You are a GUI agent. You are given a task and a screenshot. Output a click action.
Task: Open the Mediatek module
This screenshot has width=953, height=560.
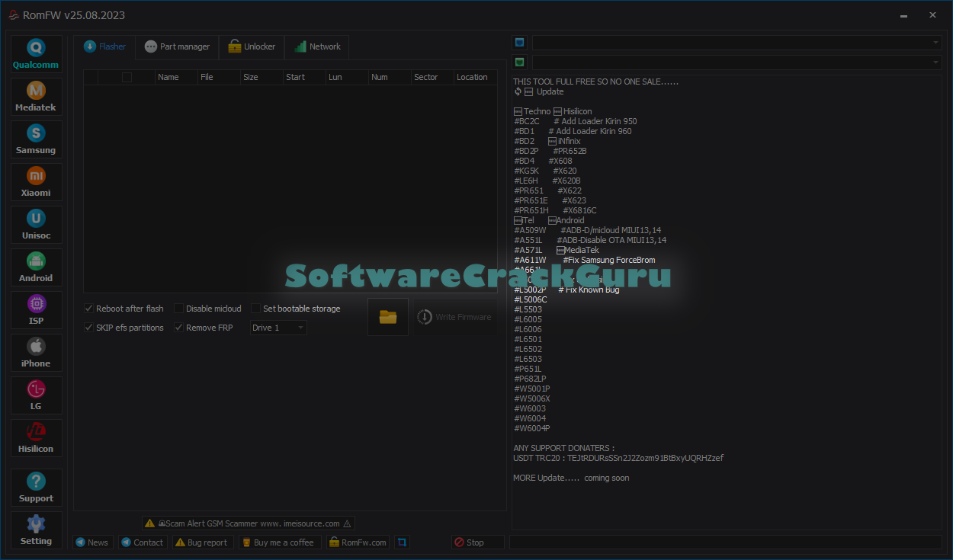pyautogui.click(x=36, y=97)
